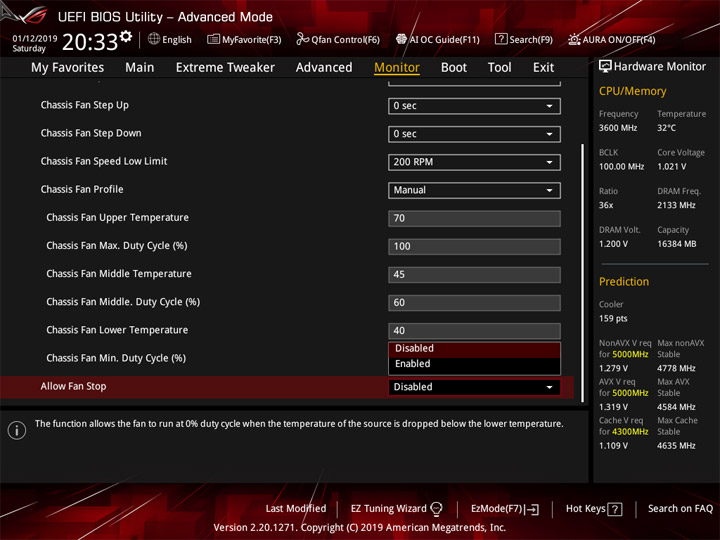Click the Hot Keys question mark icon

[x=615, y=509]
